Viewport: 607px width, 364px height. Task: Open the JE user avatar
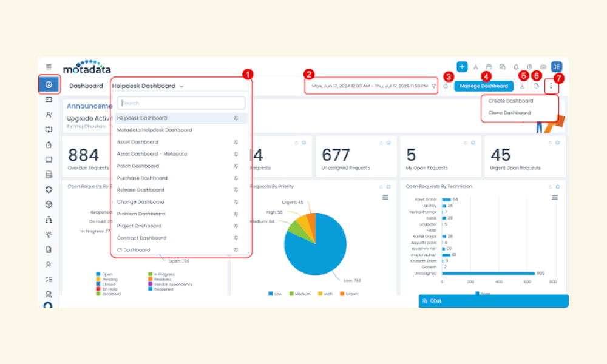[556, 67]
